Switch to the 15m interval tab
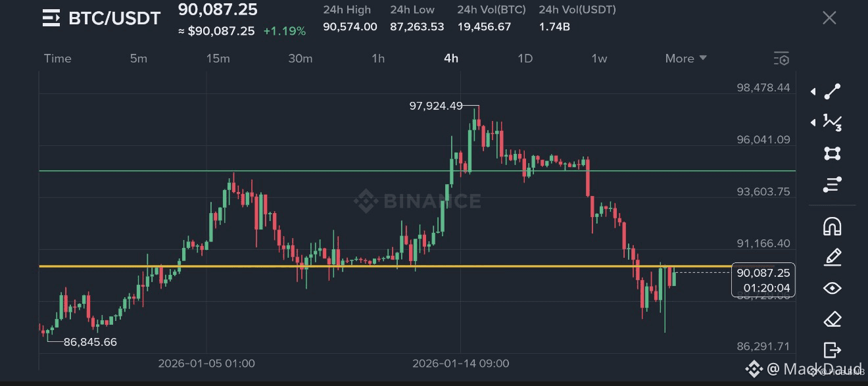This screenshot has width=868, height=386. coord(218,59)
